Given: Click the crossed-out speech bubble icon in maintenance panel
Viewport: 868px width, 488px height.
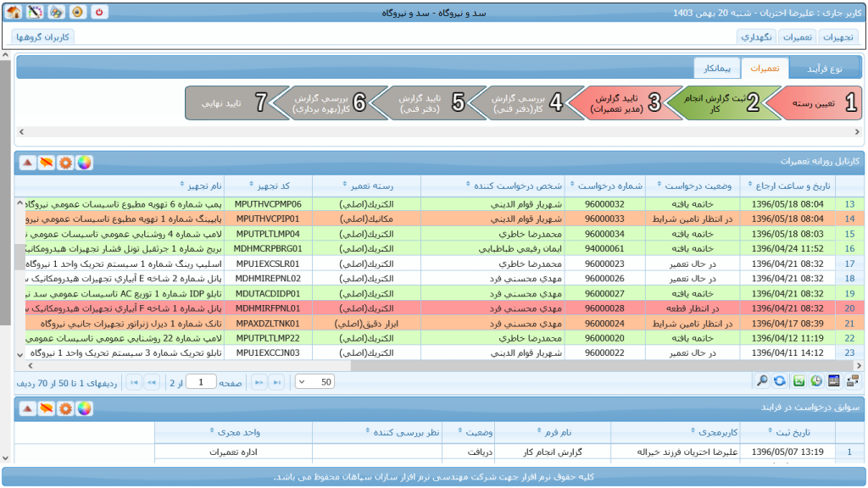Looking at the screenshot, I should (46, 163).
